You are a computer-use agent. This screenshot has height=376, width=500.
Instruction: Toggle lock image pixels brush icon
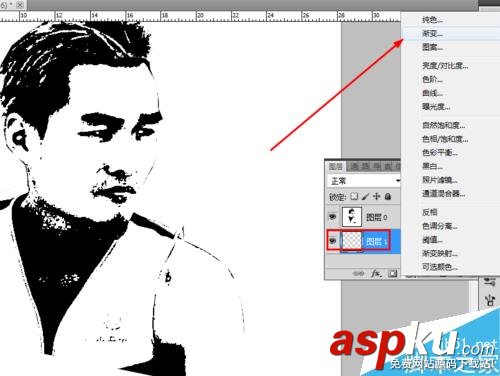[x=365, y=197]
